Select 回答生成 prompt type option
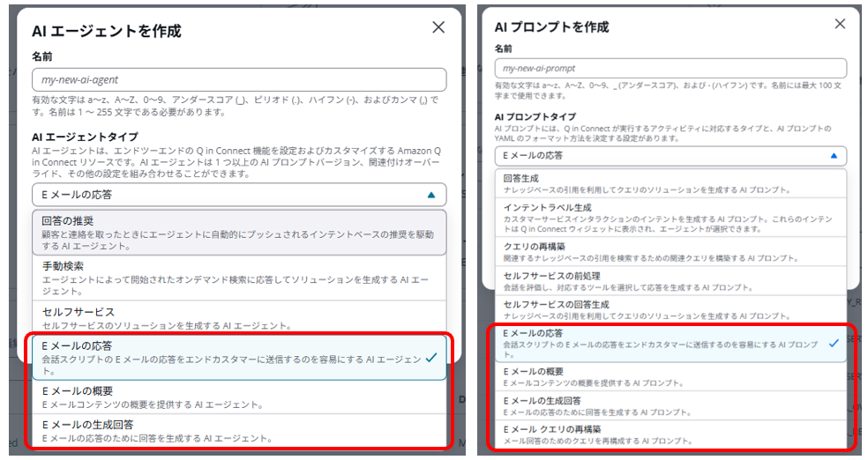868x460 pixels. click(670, 182)
